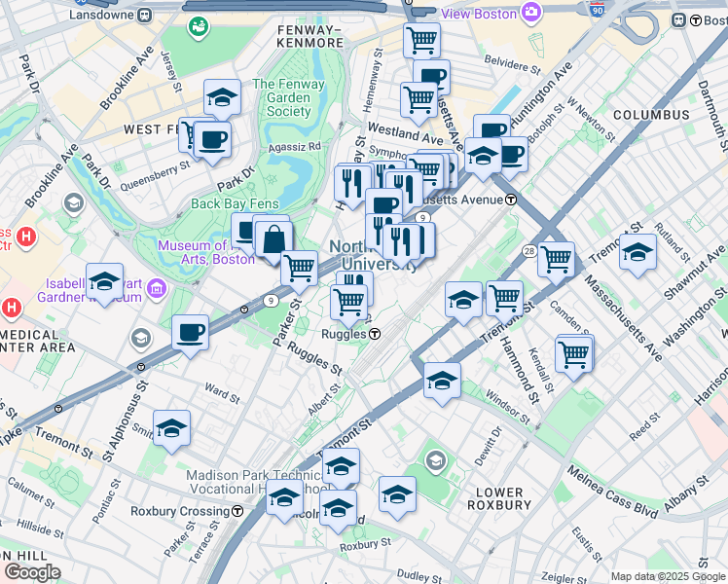The width and height of the screenshot is (728, 584).
Task: Click the Route 28 shield near Tremont St
Action: click(x=528, y=251)
